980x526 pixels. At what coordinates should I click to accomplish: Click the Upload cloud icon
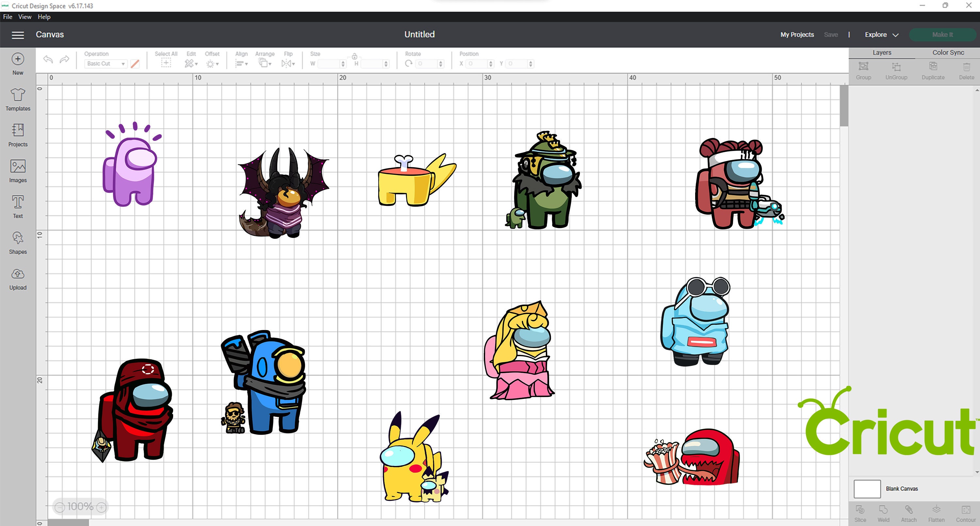(18, 274)
